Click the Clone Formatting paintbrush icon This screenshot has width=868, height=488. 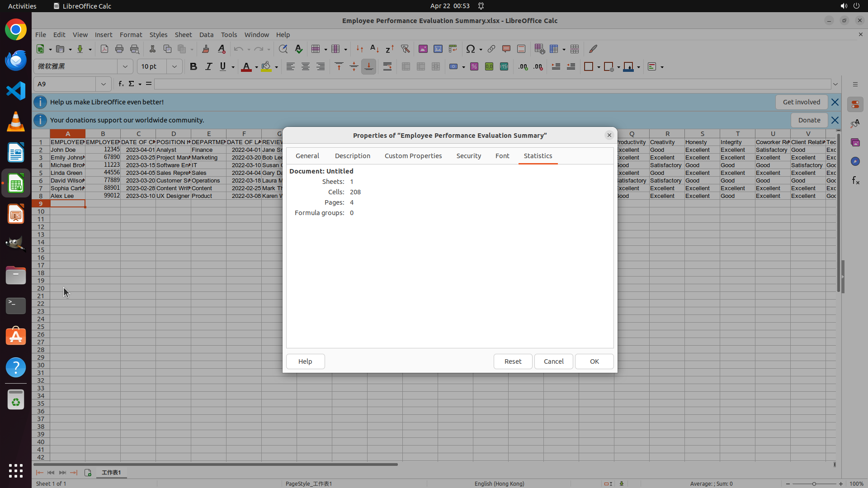(206, 49)
